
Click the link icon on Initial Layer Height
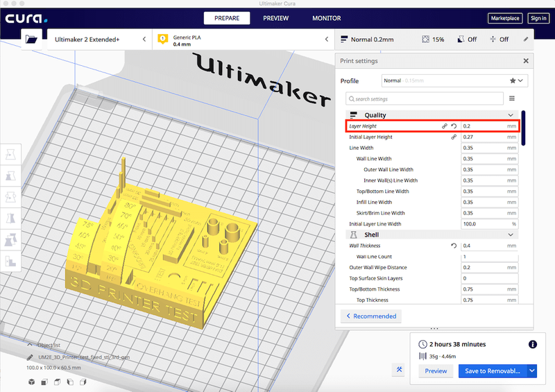pos(454,137)
